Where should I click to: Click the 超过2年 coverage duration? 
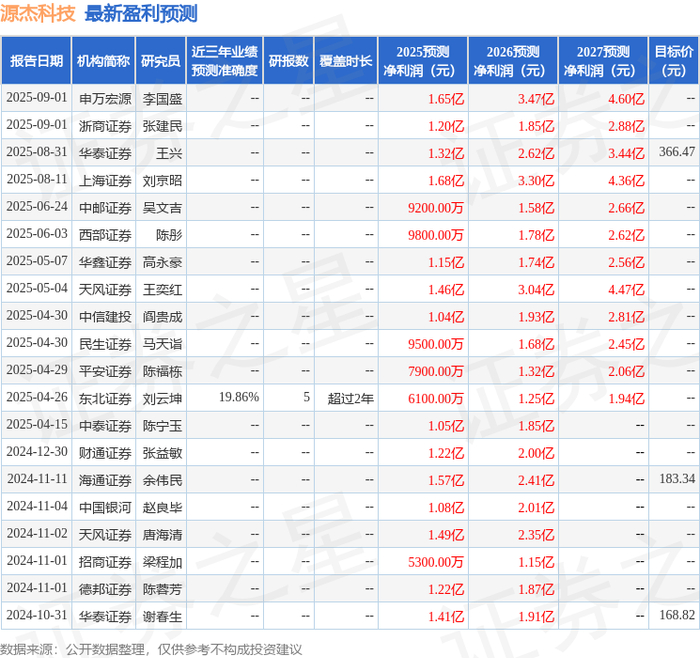point(350,398)
